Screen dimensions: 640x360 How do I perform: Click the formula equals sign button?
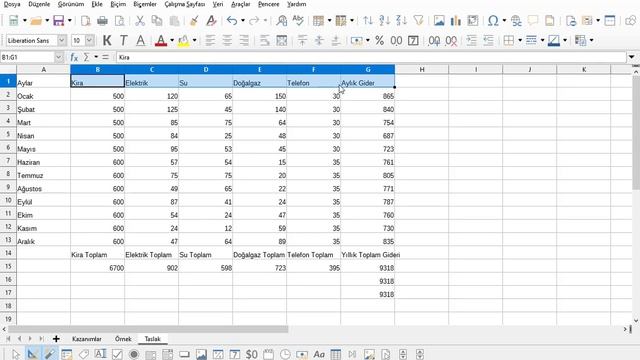coord(105,57)
